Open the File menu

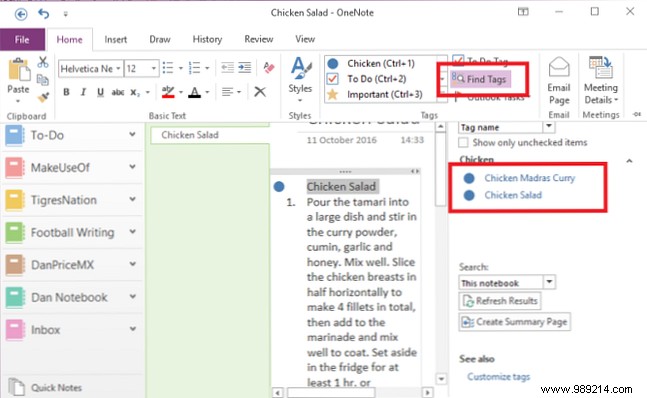point(22,40)
